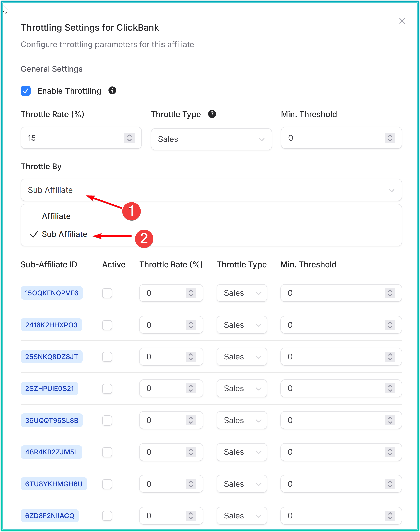
Task: Open Throttle Type dropdown for 6ZD8F2NIIAGQ
Action: point(242,516)
